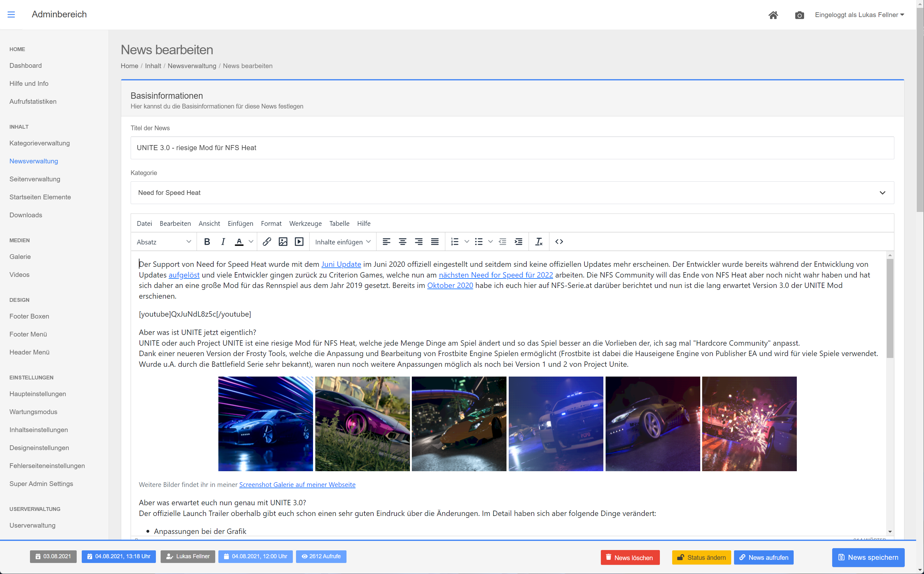Open the Hilfe editor menu
This screenshot has width=924, height=574.
(x=364, y=223)
